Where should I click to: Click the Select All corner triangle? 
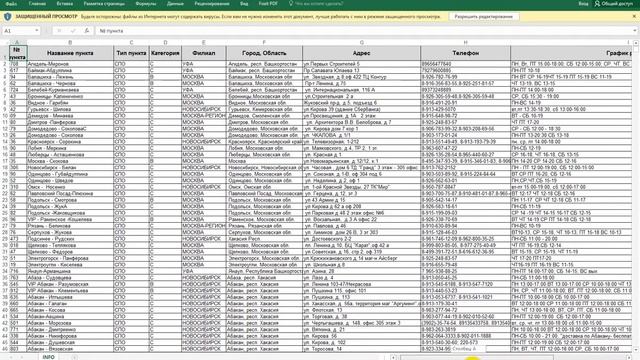[5, 42]
